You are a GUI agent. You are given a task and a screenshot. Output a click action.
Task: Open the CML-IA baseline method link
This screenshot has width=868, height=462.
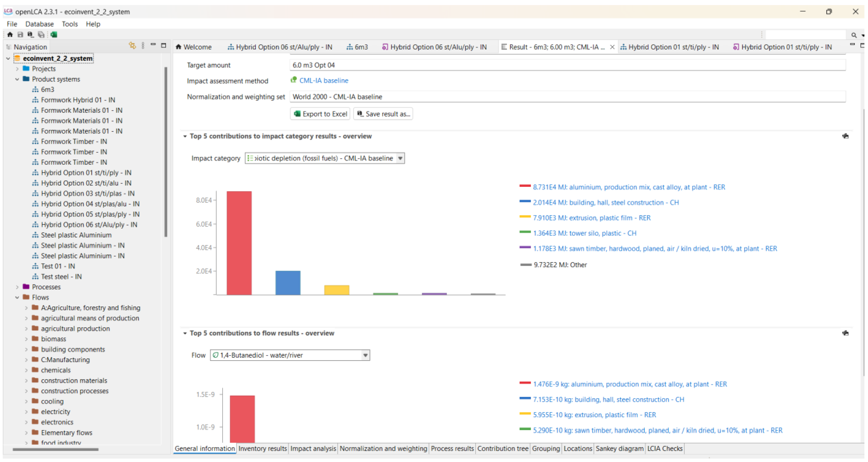(x=324, y=81)
